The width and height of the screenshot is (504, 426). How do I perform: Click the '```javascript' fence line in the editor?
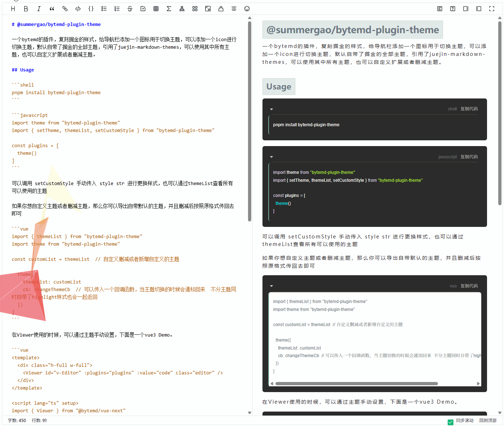pos(30,115)
